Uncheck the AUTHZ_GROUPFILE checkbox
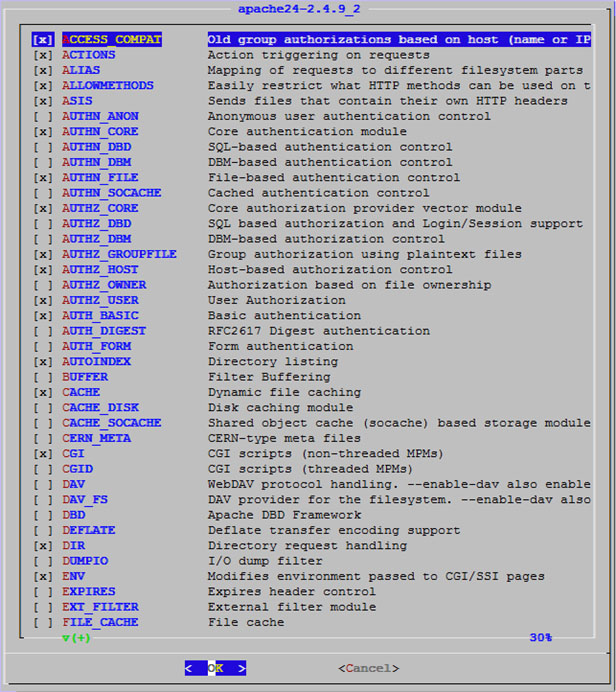This screenshot has width=616, height=692. 43,254
